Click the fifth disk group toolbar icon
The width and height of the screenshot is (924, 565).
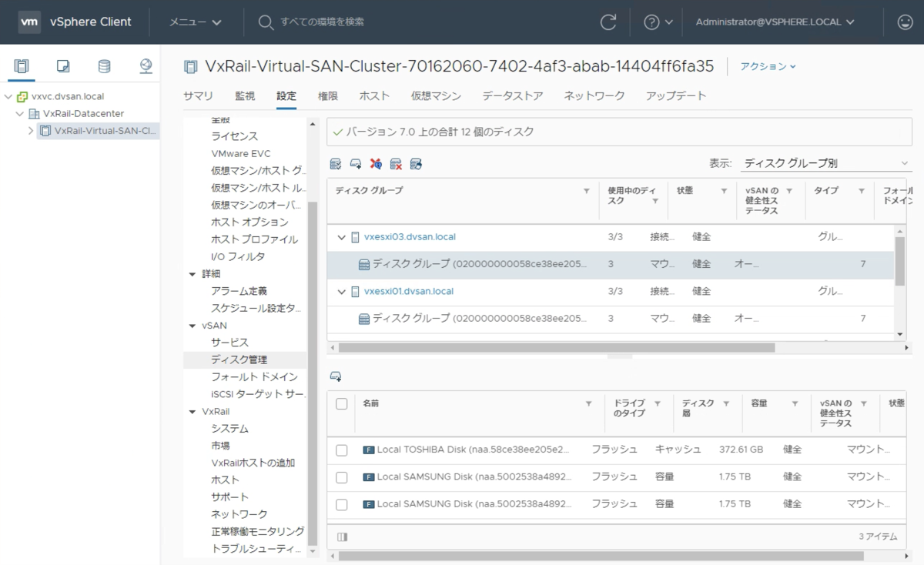(416, 164)
